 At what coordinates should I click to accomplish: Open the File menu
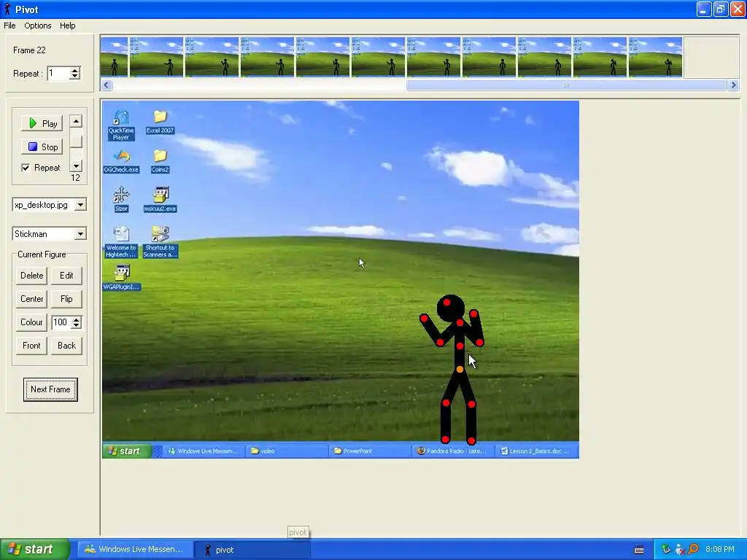pyautogui.click(x=9, y=26)
